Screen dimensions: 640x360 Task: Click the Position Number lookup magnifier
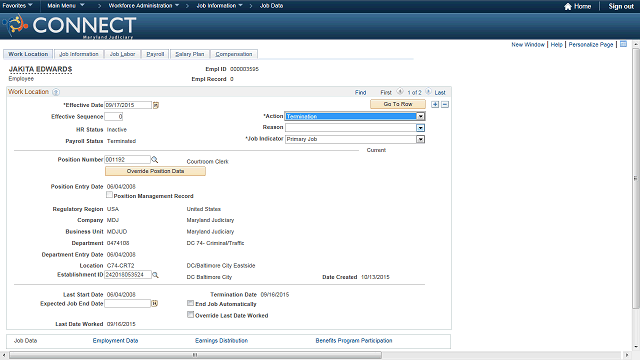(x=155, y=160)
